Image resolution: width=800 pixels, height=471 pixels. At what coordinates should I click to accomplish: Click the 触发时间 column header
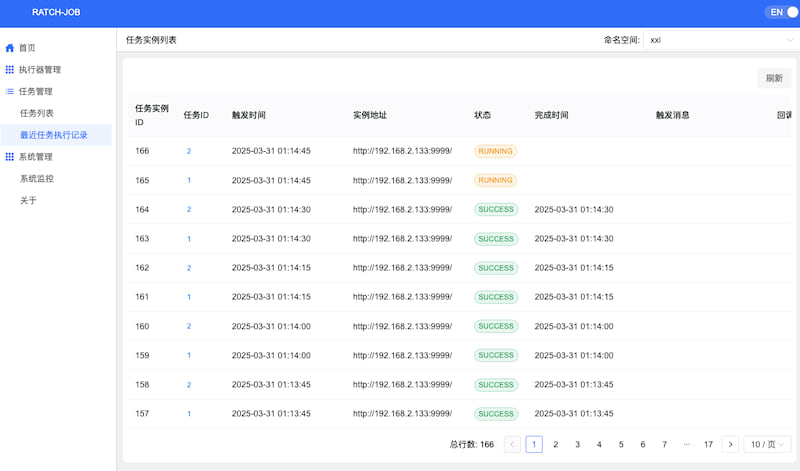[248, 115]
